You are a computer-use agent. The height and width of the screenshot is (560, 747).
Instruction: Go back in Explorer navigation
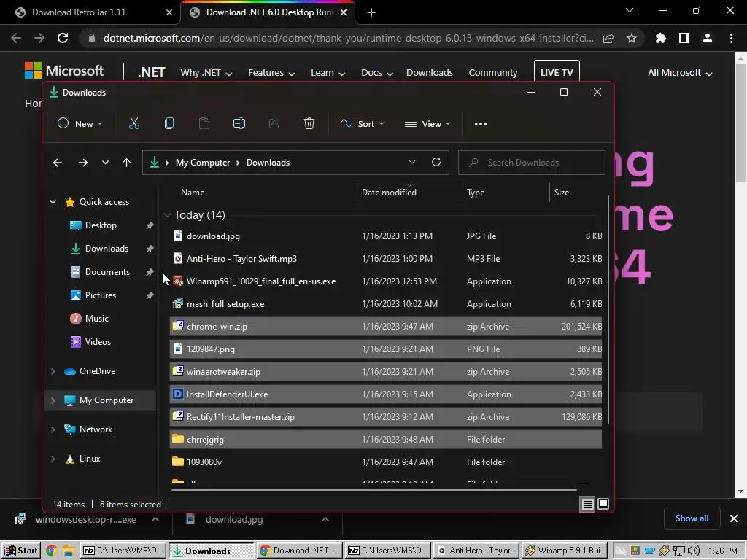[58, 163]
